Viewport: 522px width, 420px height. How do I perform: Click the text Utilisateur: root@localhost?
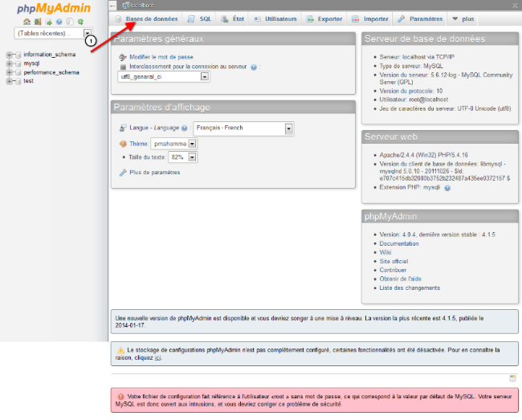(x=414, y=100)
